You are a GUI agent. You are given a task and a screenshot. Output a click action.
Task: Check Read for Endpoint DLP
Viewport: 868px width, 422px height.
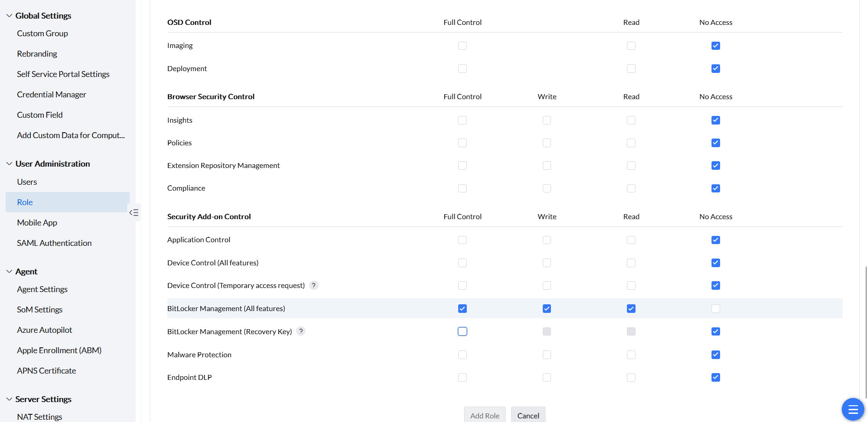(631, 377)
